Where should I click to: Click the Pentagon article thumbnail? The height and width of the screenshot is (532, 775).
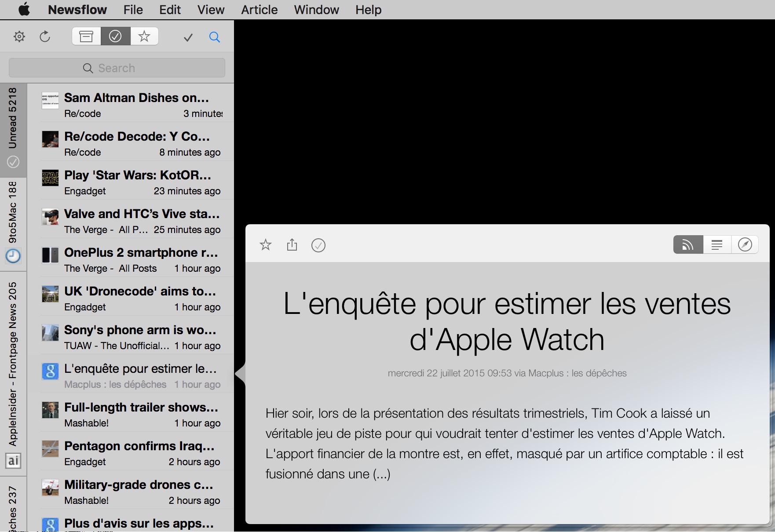click(x=50, y=448)
